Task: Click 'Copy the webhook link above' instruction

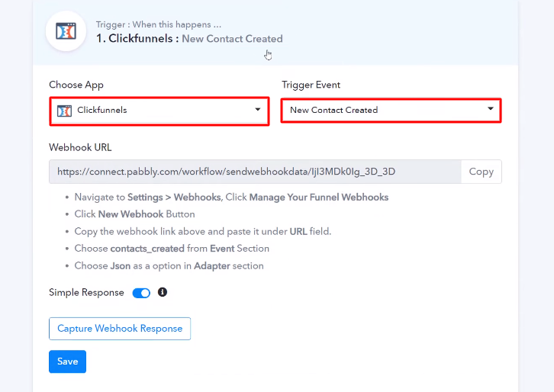Action: click(x=203, y=231)
